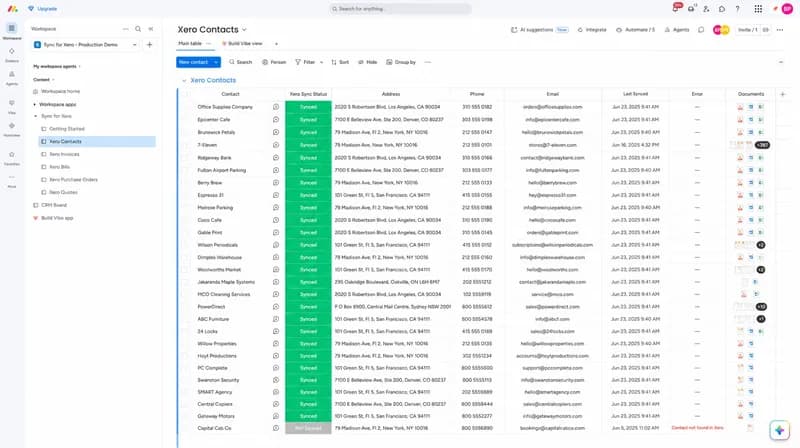
Task: Add a new column with plus
Action: 783,94
